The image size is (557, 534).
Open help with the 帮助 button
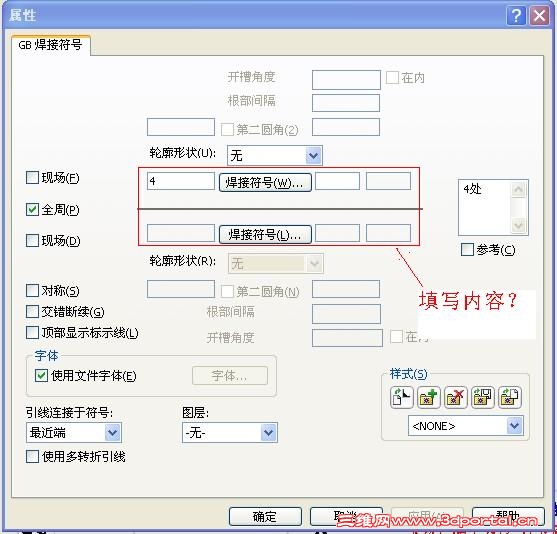pyautogui.click(x=508, y=516)
